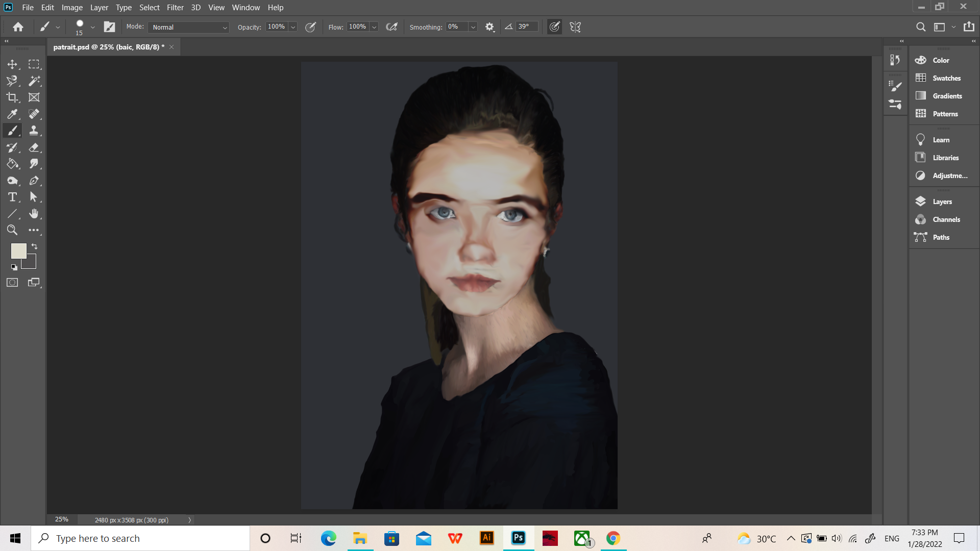
Task: Select the Move tool
Action: pyautogui.click(x=12, y=64)
